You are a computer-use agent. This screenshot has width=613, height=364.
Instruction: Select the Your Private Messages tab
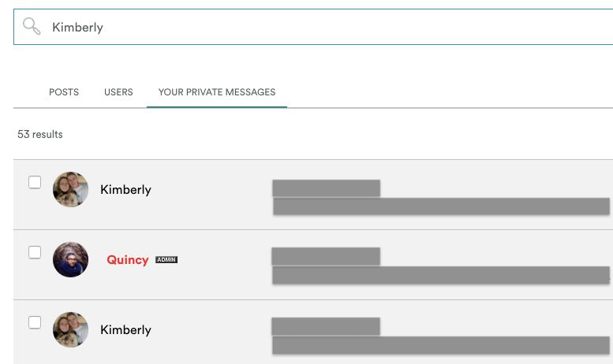click(217, 92)
